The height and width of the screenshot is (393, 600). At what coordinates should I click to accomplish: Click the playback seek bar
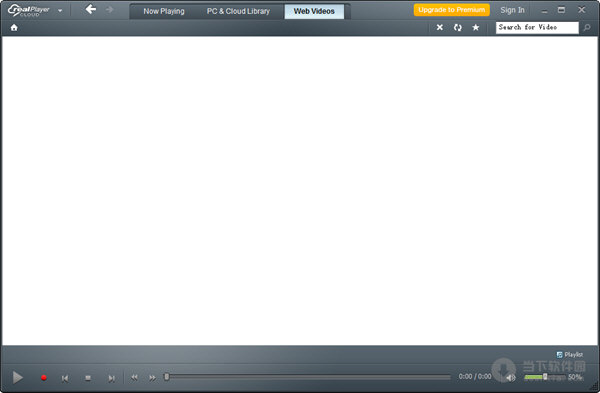click(x=308, y=377)
